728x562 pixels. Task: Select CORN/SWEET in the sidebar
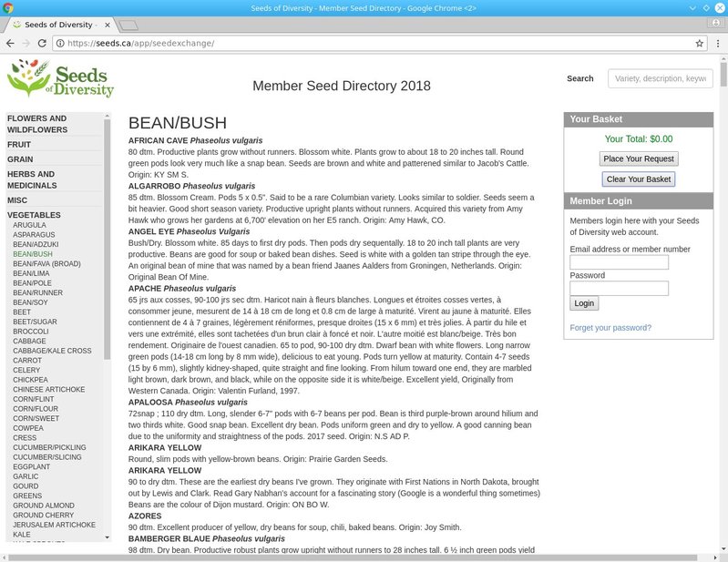pyautogui.click(x=36, y=419)
